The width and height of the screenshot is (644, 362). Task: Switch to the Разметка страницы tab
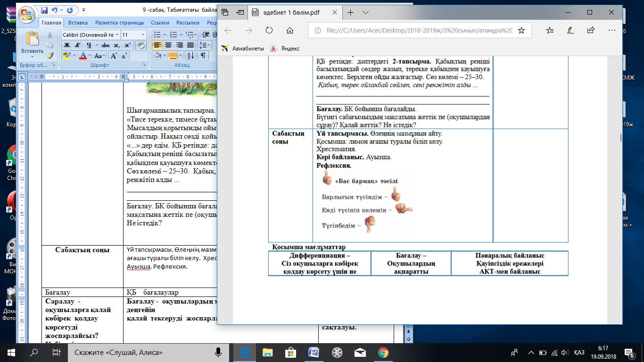click(x=119, y=23)
